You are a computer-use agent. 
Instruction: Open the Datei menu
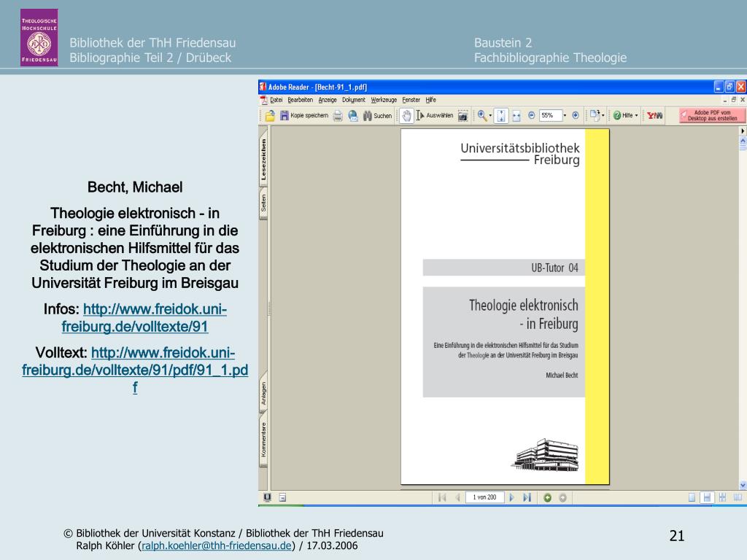[276, 100]
